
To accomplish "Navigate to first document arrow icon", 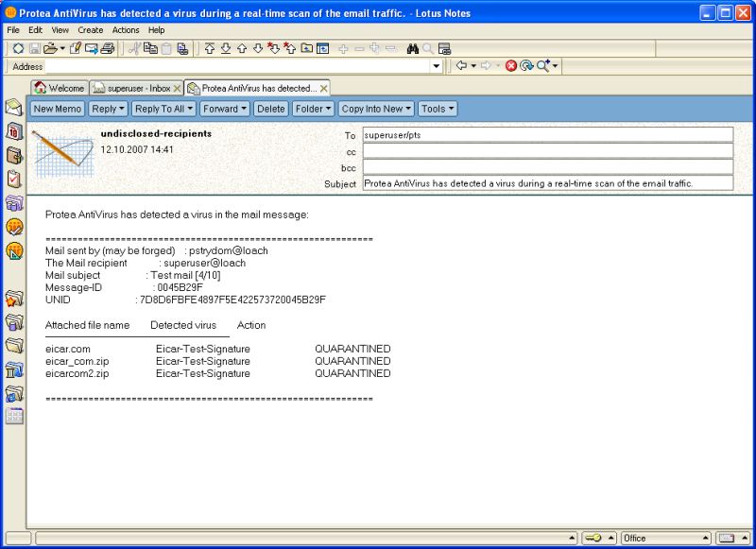I will click(x=210, y=48).
